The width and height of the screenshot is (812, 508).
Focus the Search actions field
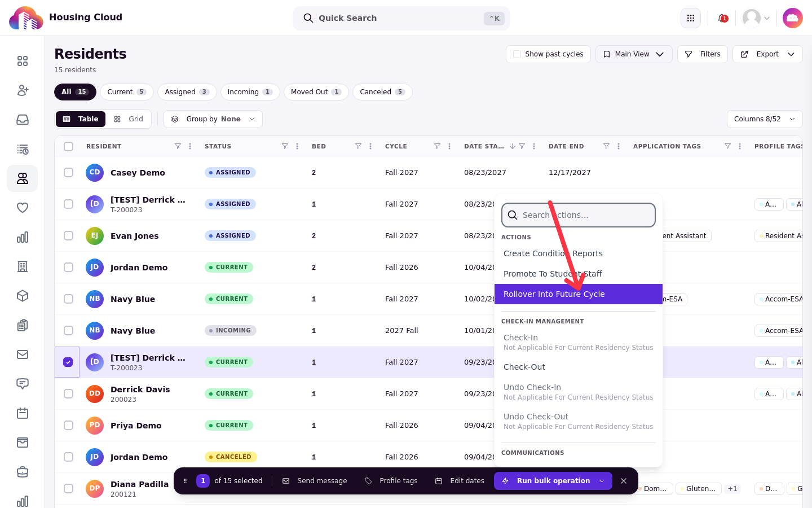tap(579, 215)
